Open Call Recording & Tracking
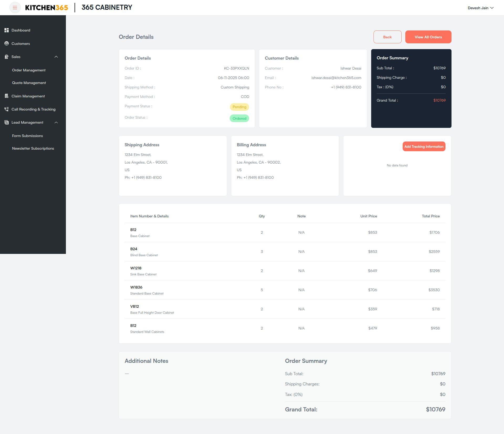Image resolution: width=504 pixels, height=434 pixels. click(x=33, y=109)
